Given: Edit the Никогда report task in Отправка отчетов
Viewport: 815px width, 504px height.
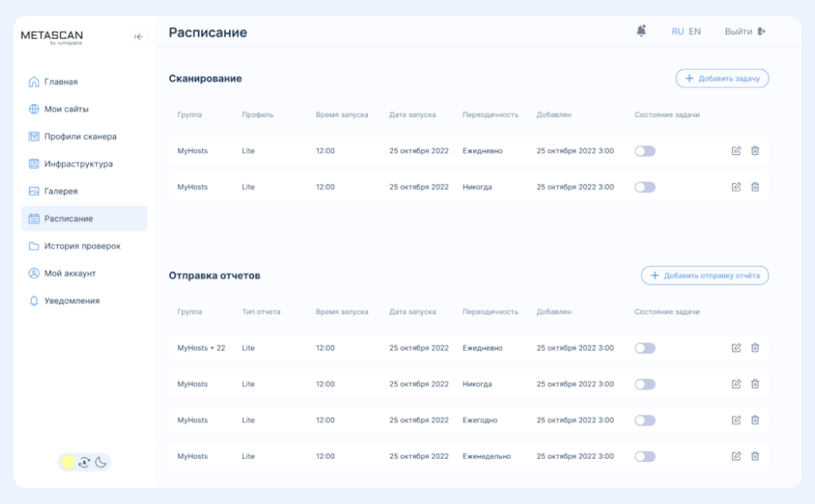Looking at the screenshot, I should (x=736, y=384).
